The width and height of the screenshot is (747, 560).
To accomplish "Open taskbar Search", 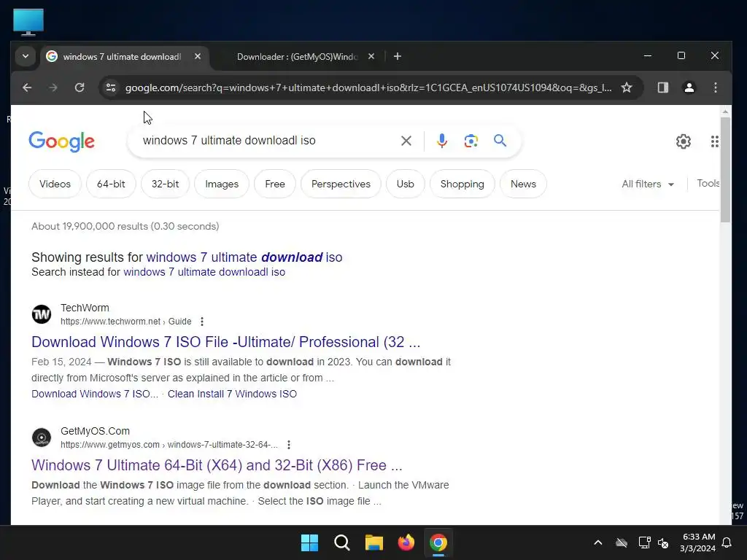I will pyautogui.click(x=341, y=542).
